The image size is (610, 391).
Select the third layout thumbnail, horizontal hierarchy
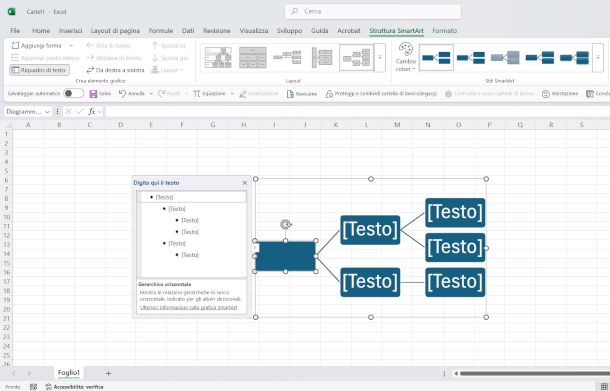(x=287, y=58)
